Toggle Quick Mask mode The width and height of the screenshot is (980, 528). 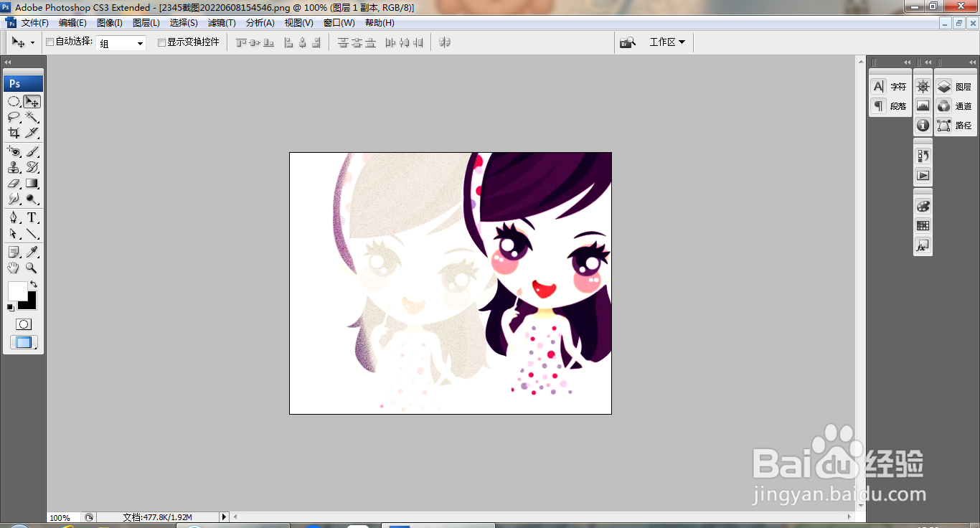pos(24,324)
